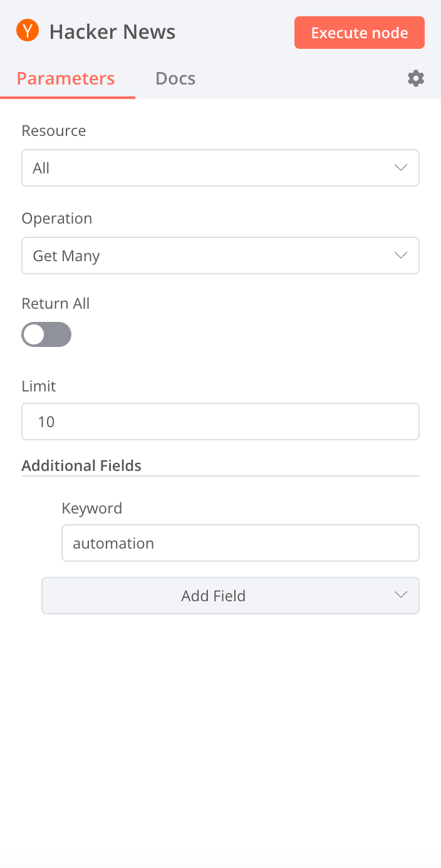
Task: Click the Additional Fields section heading
Action: pyautogui.click(x=81, y=466)
